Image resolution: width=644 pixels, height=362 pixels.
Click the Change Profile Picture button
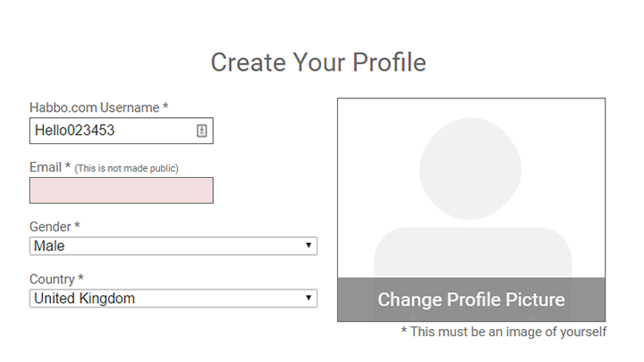tap(471, 299)
